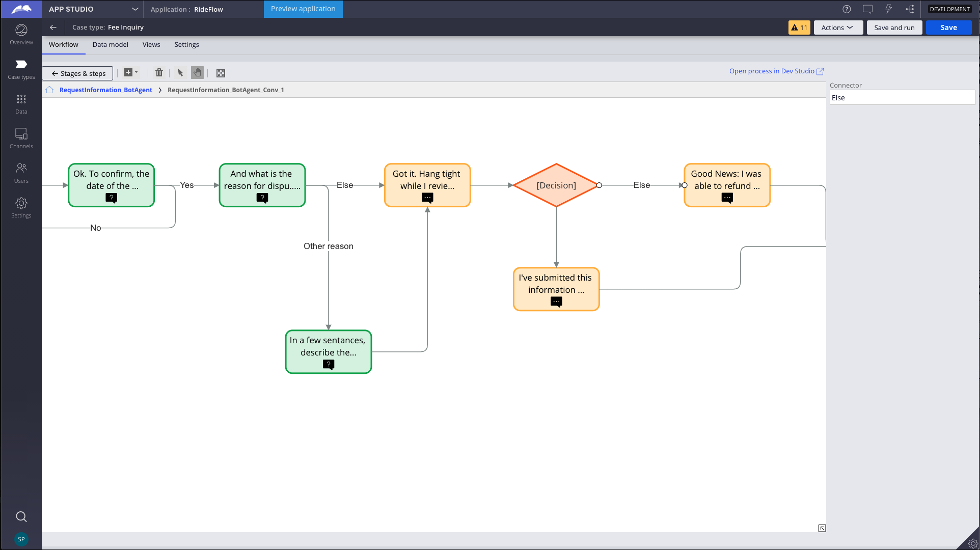The image size is (980, 550).
Task: Click the Save and run button
Action: point(894,28)
